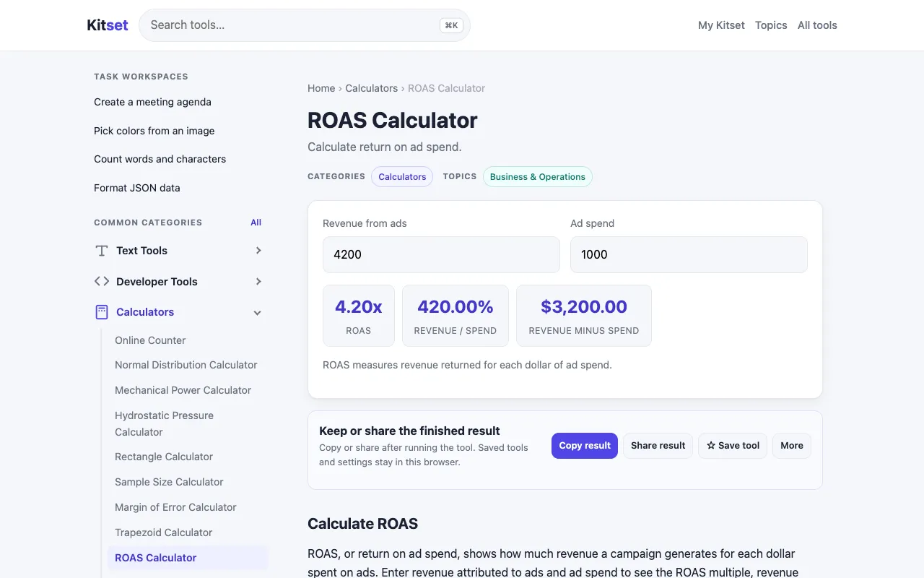Open Count words and characters workspace
The width and height of the screenshot is (924, 578).
[x=160, y=159]
